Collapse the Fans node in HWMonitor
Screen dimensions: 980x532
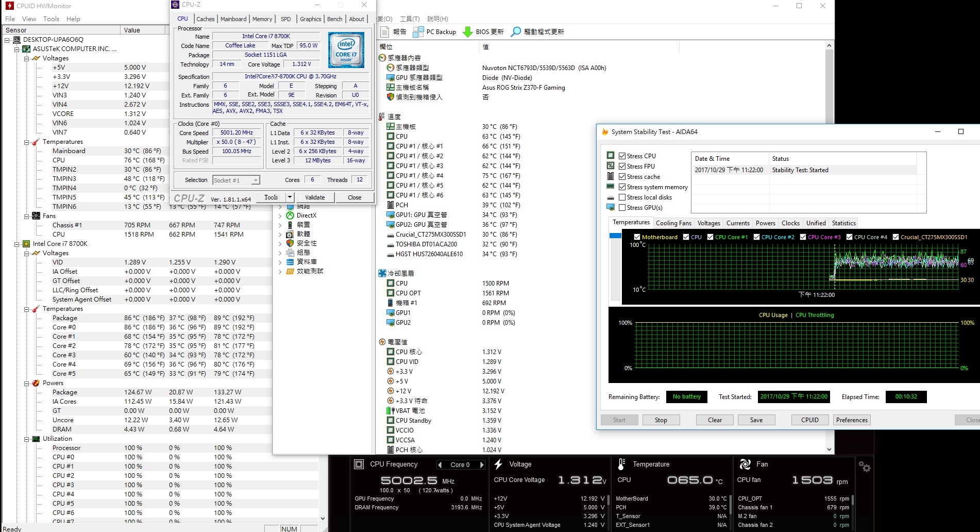26,216
